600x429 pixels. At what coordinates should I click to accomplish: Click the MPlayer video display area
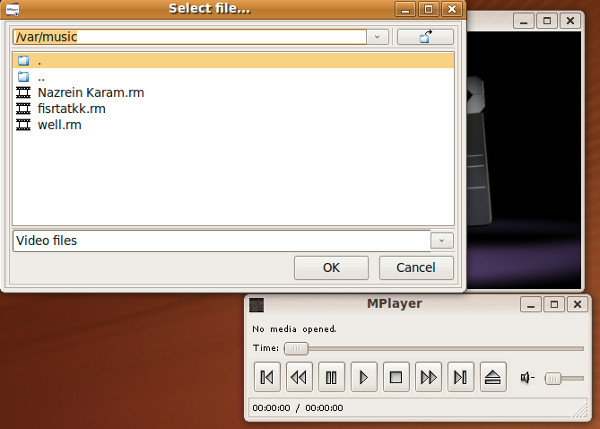click(524, 160)
